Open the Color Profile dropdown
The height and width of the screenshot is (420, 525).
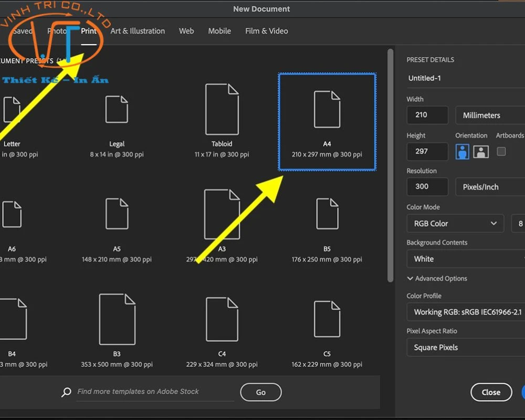[x=466, y=312]
